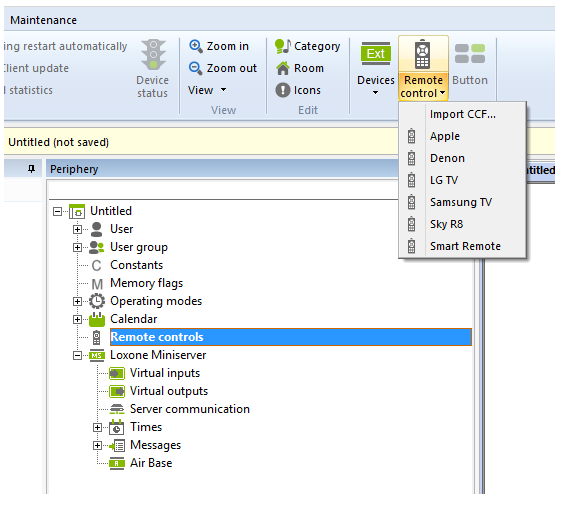This screenshot has height=510, width=564.
Task: Click the Category bulb and note icon
Action: pyautogui.click(x=283, y=46)
